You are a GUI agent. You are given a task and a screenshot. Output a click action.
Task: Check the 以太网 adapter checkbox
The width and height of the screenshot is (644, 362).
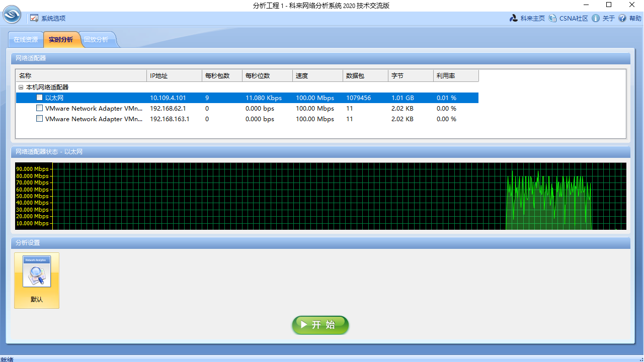[39, 98]
